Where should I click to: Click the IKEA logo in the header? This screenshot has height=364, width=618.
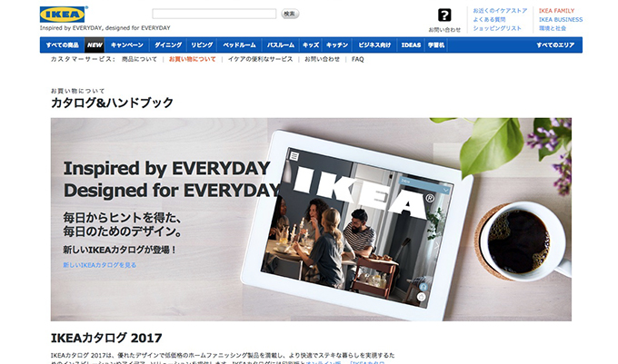[x=62, y=15]
